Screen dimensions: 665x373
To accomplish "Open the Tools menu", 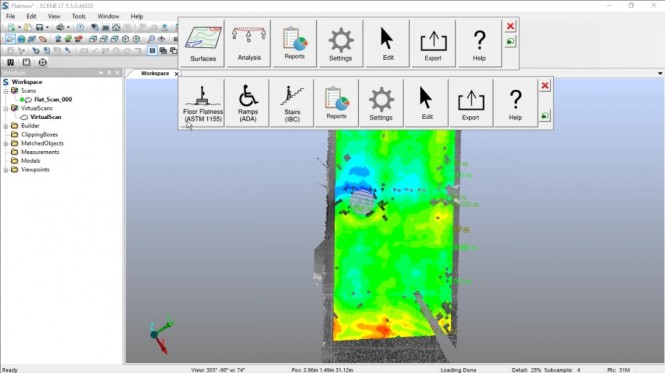I will pyautogui.click(x=78, y=16).
